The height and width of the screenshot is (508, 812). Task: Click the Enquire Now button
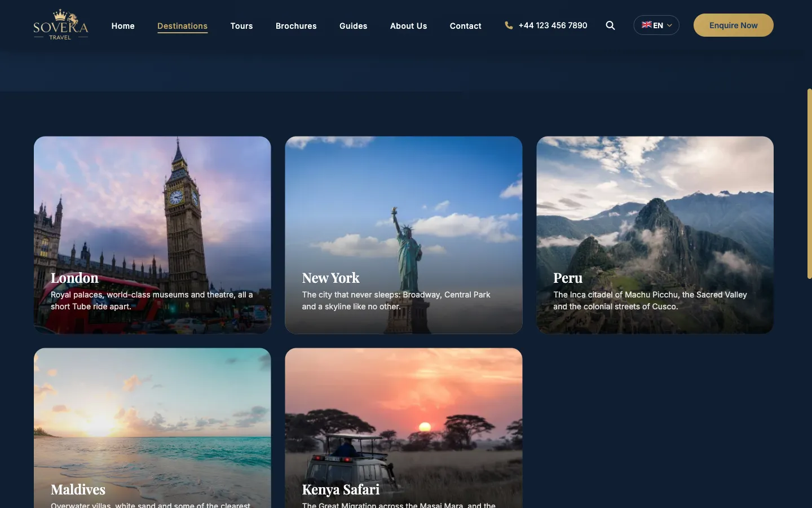coord(734,25)
